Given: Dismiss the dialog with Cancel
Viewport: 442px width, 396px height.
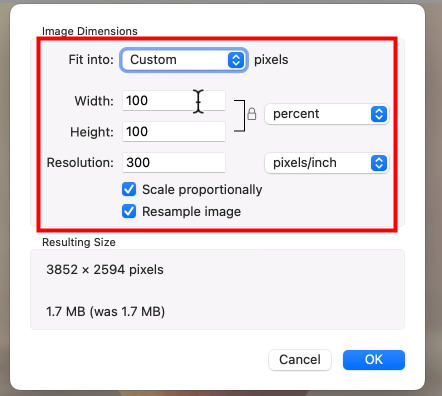Looking at the screenshot, I should pos(300,360).
